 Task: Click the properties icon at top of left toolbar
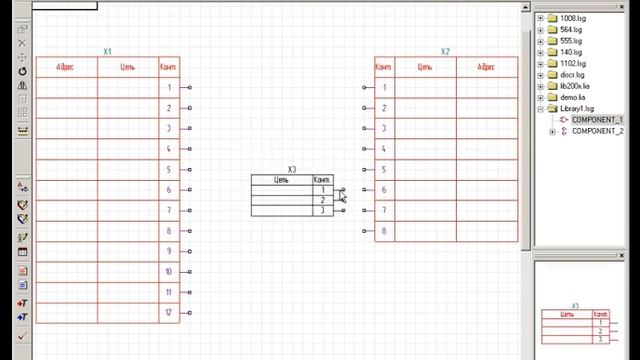point(22,29)
